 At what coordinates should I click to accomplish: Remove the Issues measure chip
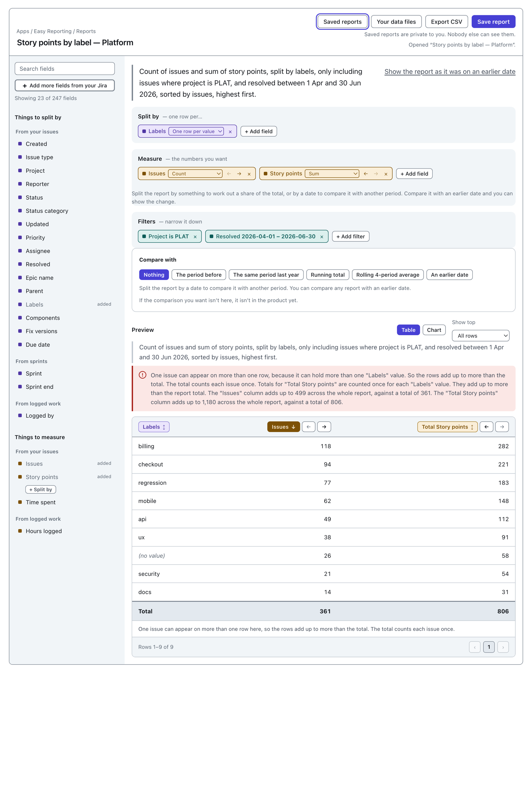[249, 174]
